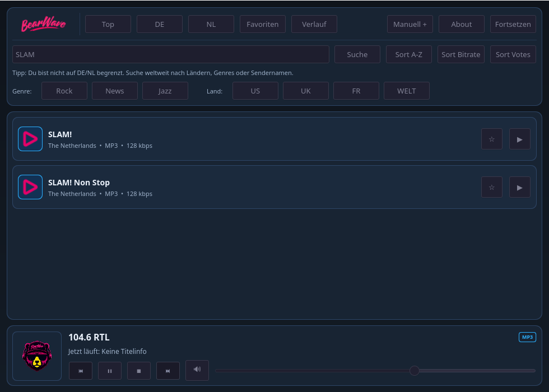Skip to previous station in player
549x392 pixels.
(x=81, y=371)
